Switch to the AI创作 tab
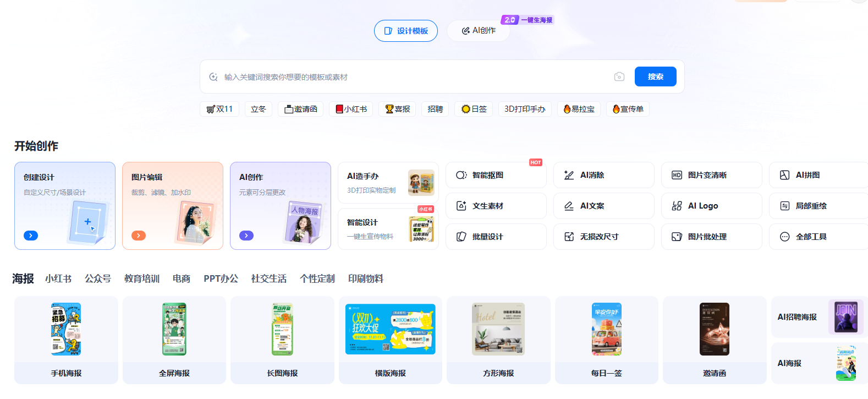Screen dimensions: 868x399 [x=479, y=31]
